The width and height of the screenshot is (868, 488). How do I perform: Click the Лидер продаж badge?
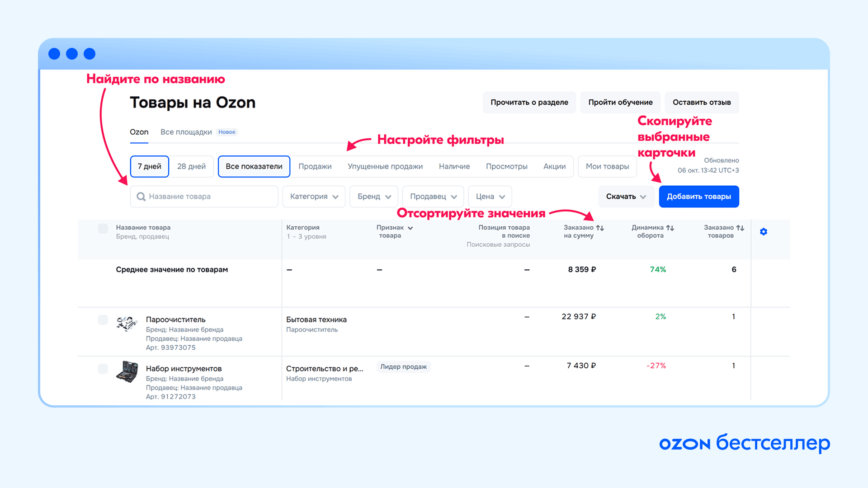(x=404, y=366)
